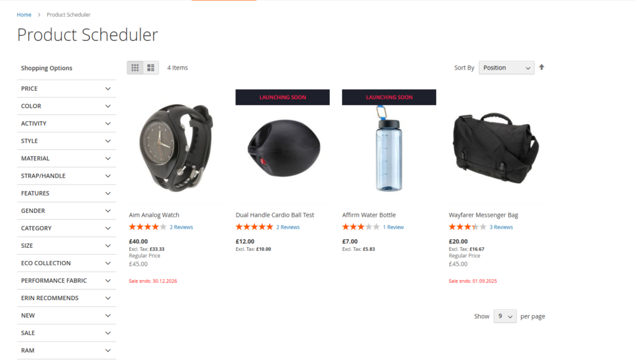Open the Affirm Water Bottle image
636x364 pixels.
click(x=389, y=148)
